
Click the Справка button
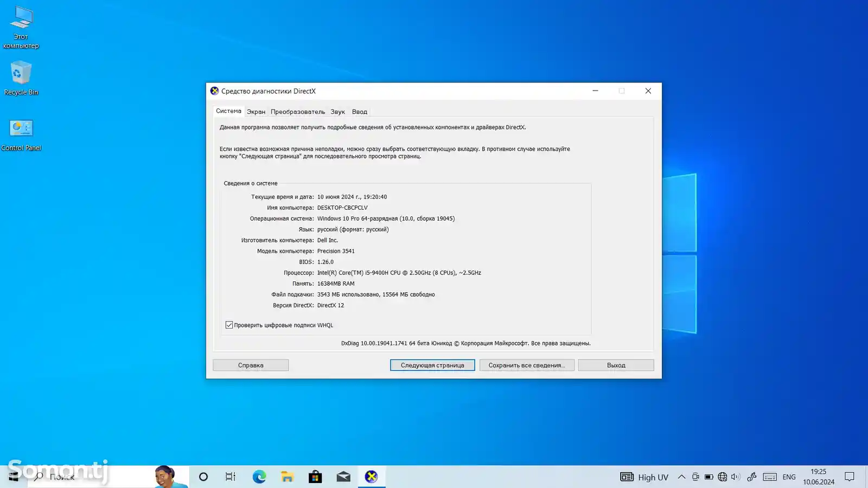click(x=251, y=365)
